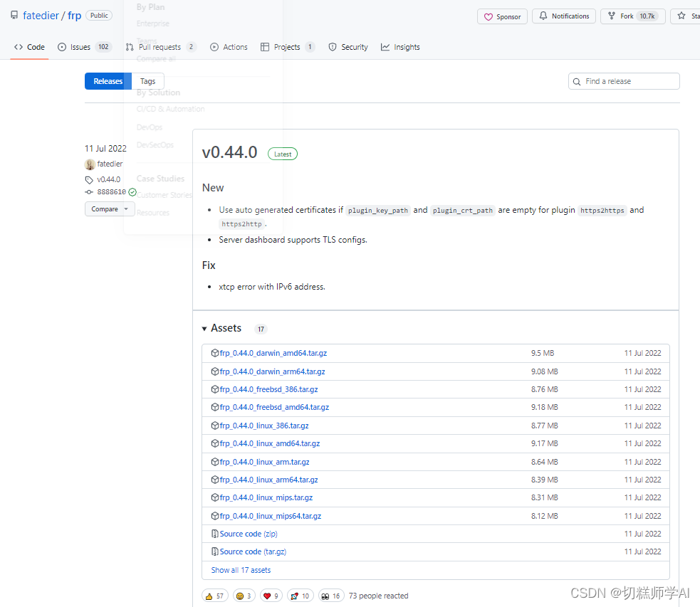The width and height of the screenshot is (700, 607).
Task: Open the Security tab
Action: point(348,47)
